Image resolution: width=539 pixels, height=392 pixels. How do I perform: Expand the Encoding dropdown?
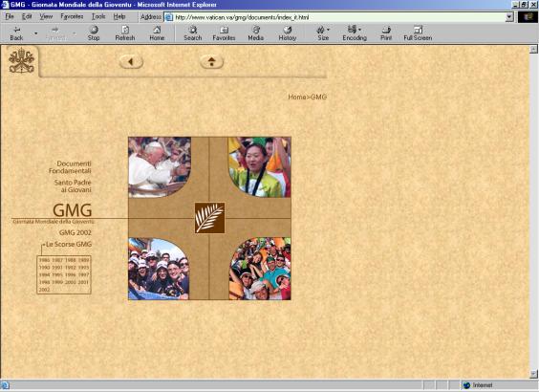360,30
